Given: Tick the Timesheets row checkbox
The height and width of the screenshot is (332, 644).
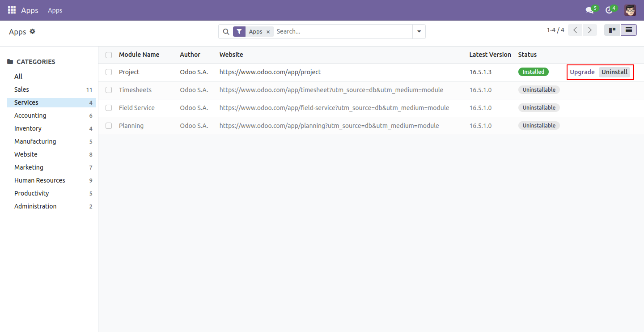Looking at the screenshot, I should pyautogui.click(x=109, y=90).
